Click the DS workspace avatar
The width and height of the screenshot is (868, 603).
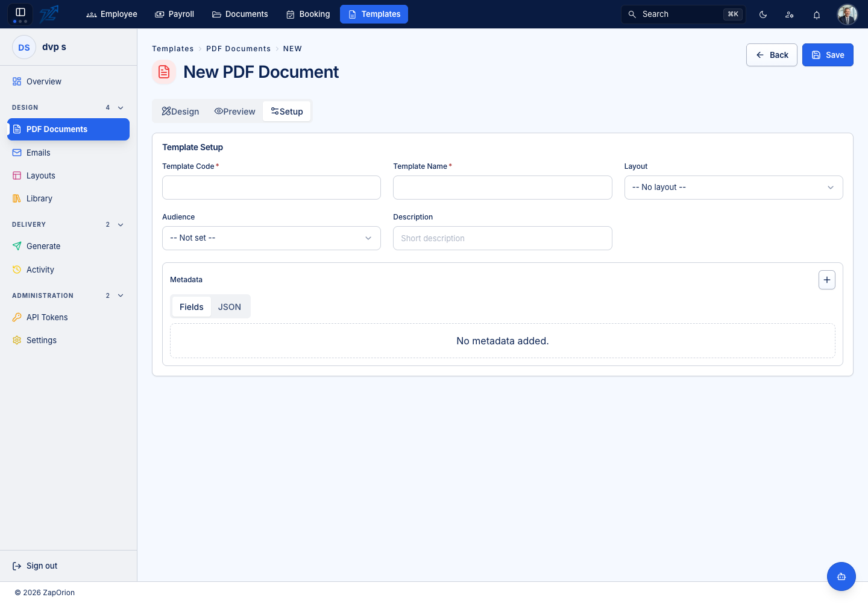click(24, 47)
